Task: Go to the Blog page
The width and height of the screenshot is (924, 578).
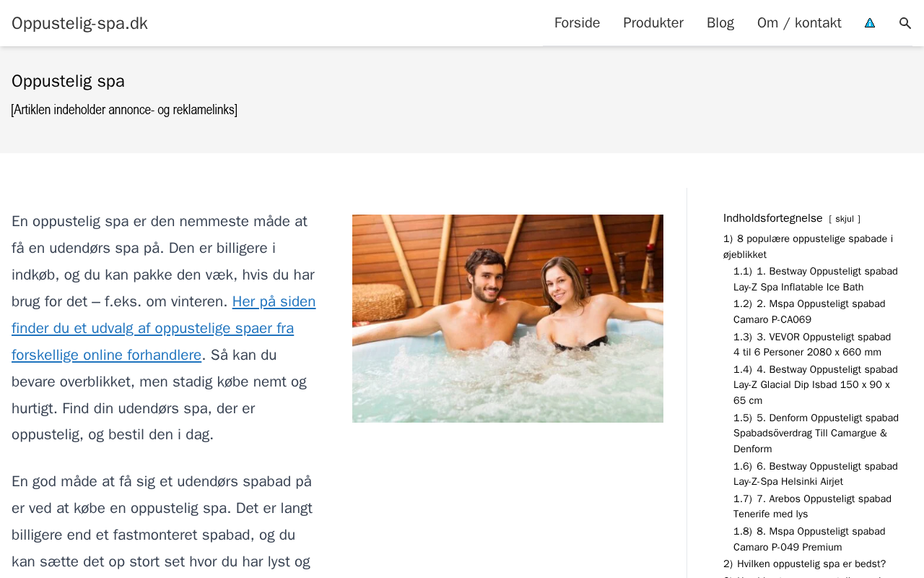Action: [720, 23]
